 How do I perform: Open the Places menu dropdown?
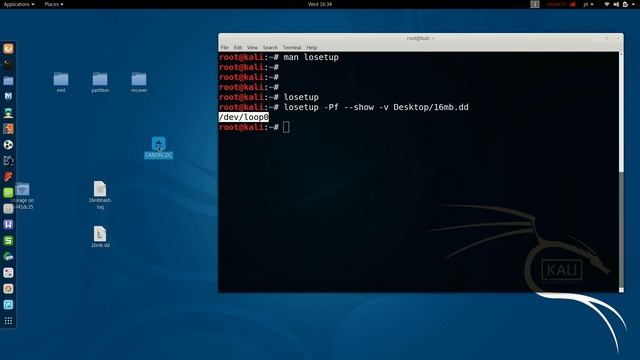54,4
